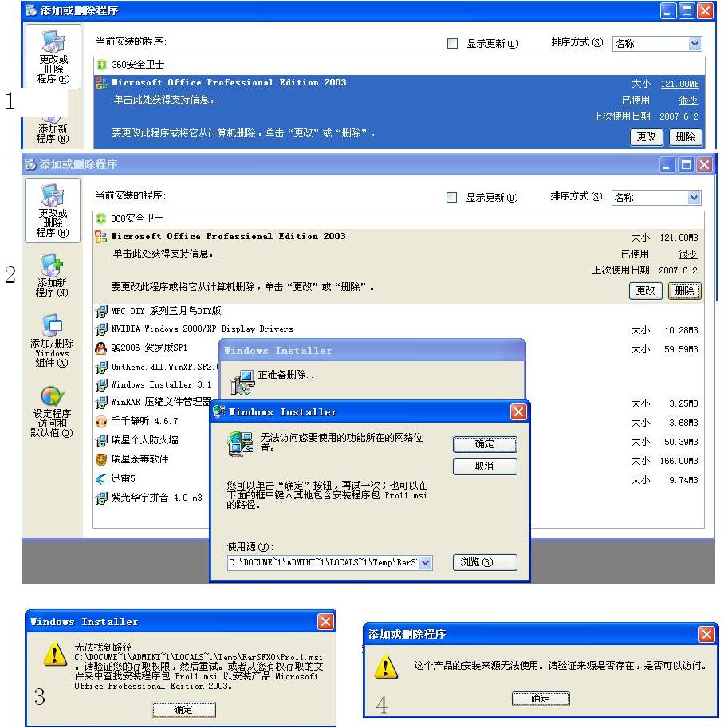Click warning icon in 安装来源无法使用 dialog
Image resolution: width=728 pixels, height=728 pixels.
pos(386,667)
